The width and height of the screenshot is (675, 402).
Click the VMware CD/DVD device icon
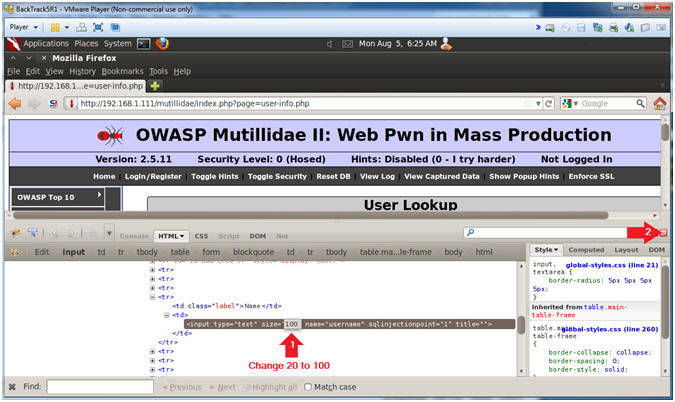[x=566, y=28]
